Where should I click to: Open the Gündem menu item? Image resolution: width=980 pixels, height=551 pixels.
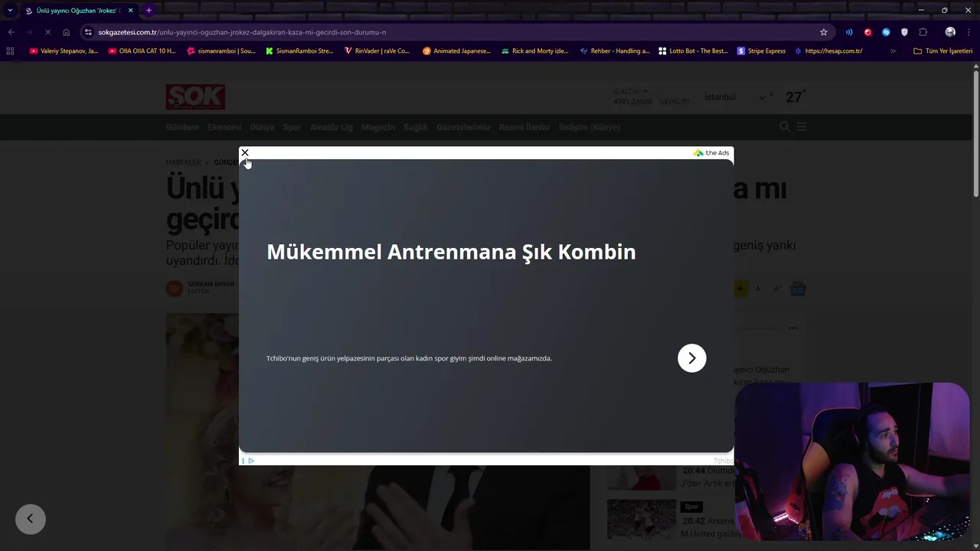pos(182,127)
